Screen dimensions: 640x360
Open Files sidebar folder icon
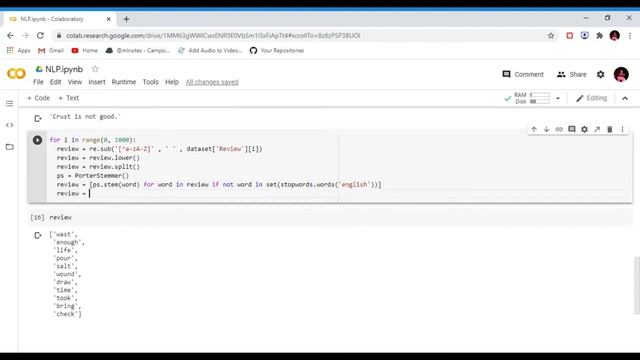[9, 147]
